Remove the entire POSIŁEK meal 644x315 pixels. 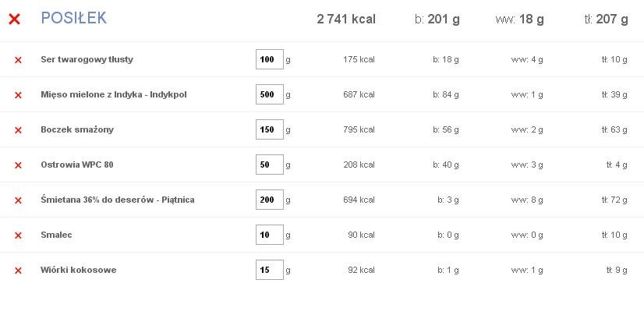14,19
